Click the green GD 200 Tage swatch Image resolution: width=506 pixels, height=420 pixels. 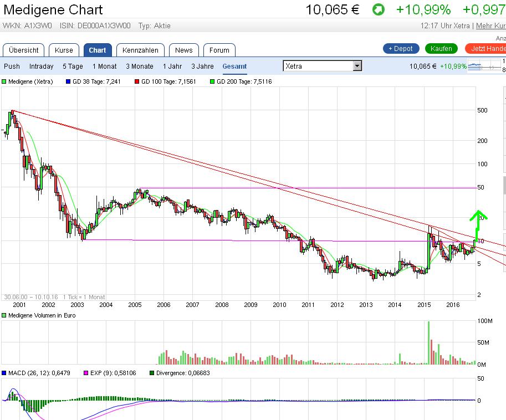click(x=212, y=81)
